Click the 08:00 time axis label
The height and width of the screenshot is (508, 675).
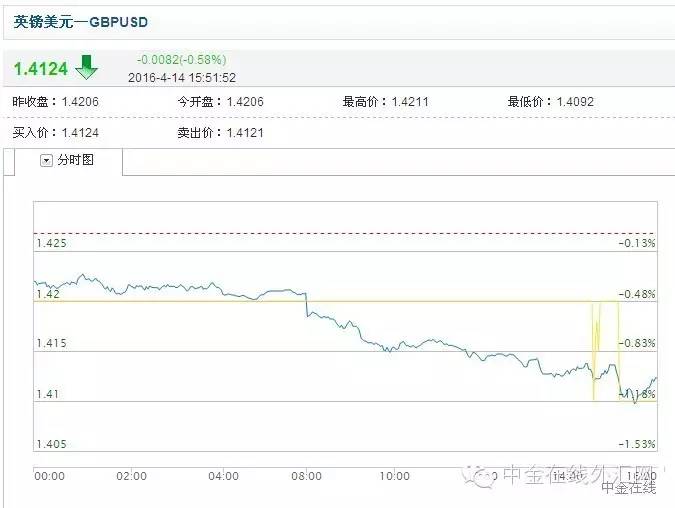click(x=308, y=476)
